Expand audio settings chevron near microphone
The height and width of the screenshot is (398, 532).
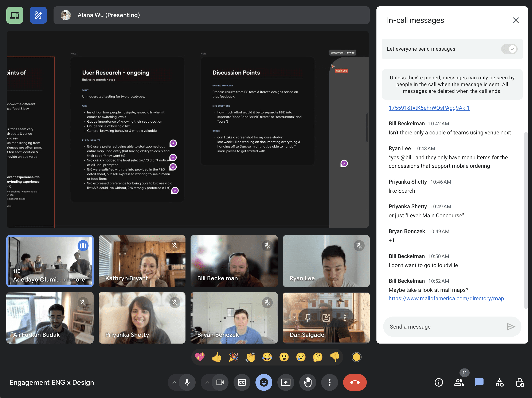click(174, 382)
